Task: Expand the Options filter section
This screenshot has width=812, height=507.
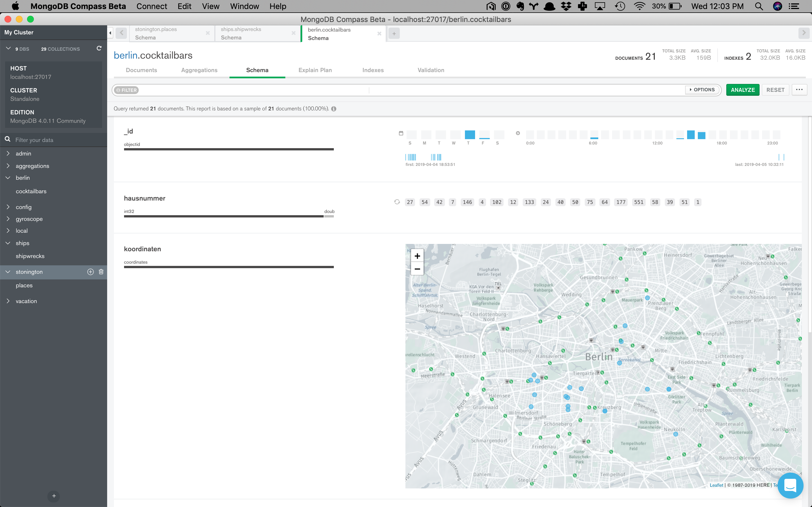Action: tap(702, 90)
